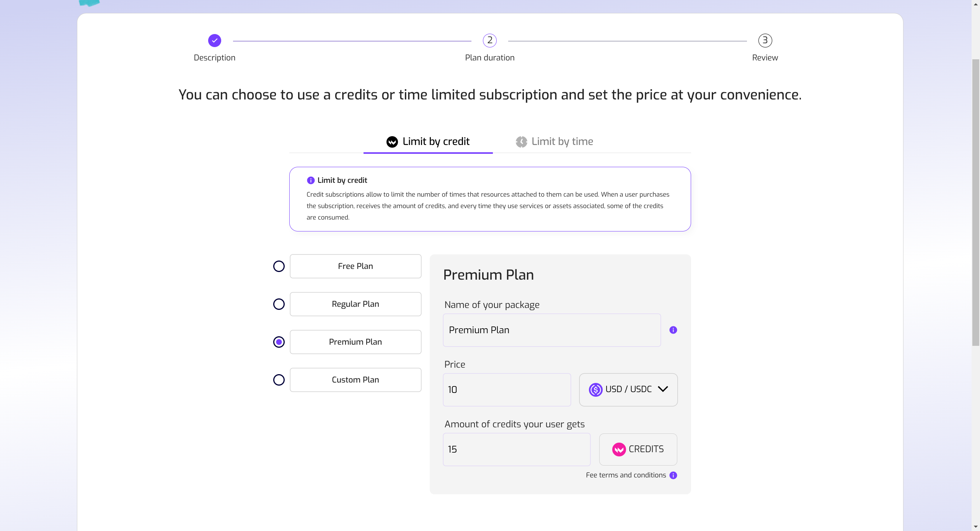The height and width of the screenshot is (531, 980).
Task: Switch to the Limit by time tab
Action: (554, 142)
